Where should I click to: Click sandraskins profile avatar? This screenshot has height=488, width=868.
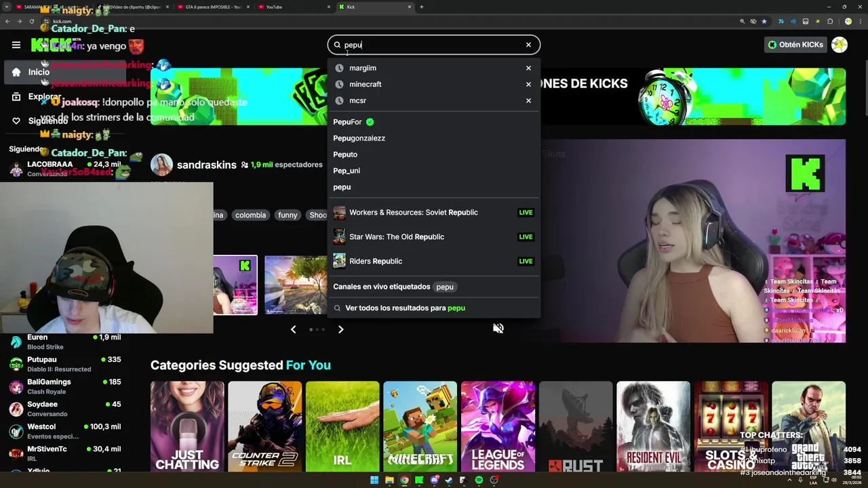tap(161, 165)
